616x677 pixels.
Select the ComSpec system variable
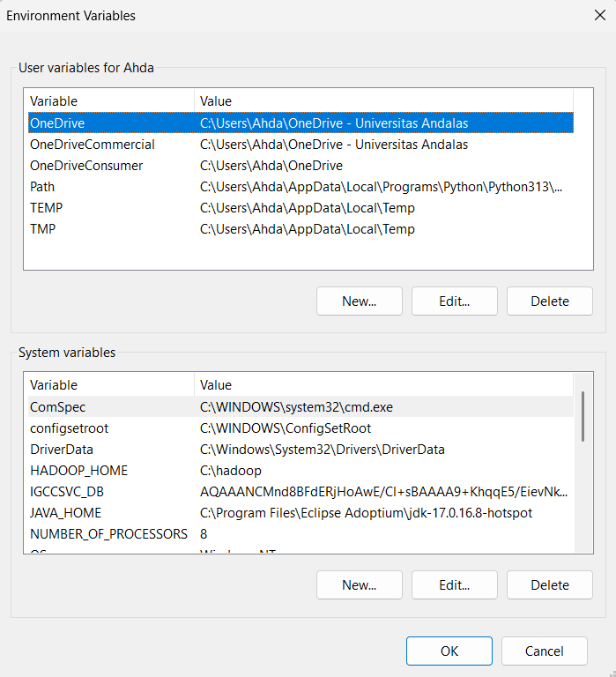click(57, 407)
